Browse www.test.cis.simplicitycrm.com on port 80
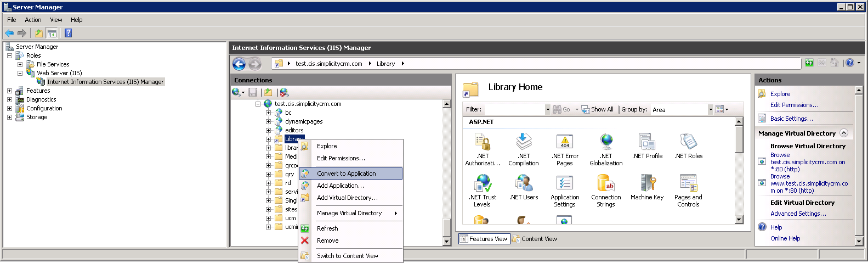Viewport: 868px width, 263px height. coord(809,183)
